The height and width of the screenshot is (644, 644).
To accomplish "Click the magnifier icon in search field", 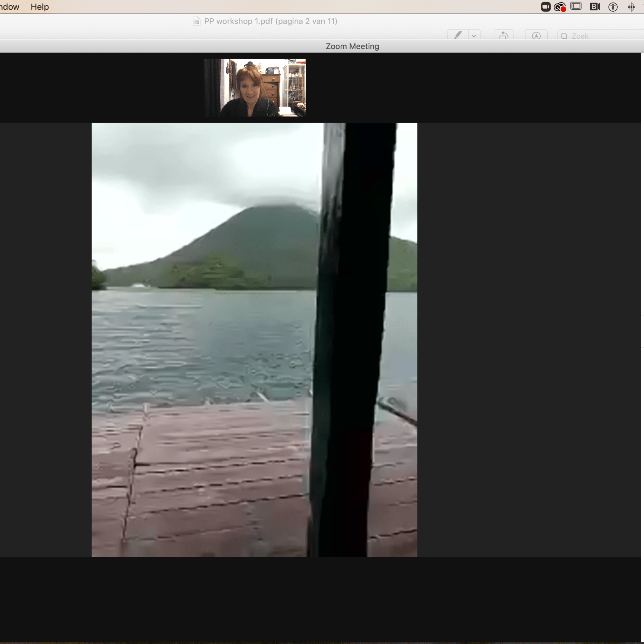I will pyautogui.click(x=564, y=36).
